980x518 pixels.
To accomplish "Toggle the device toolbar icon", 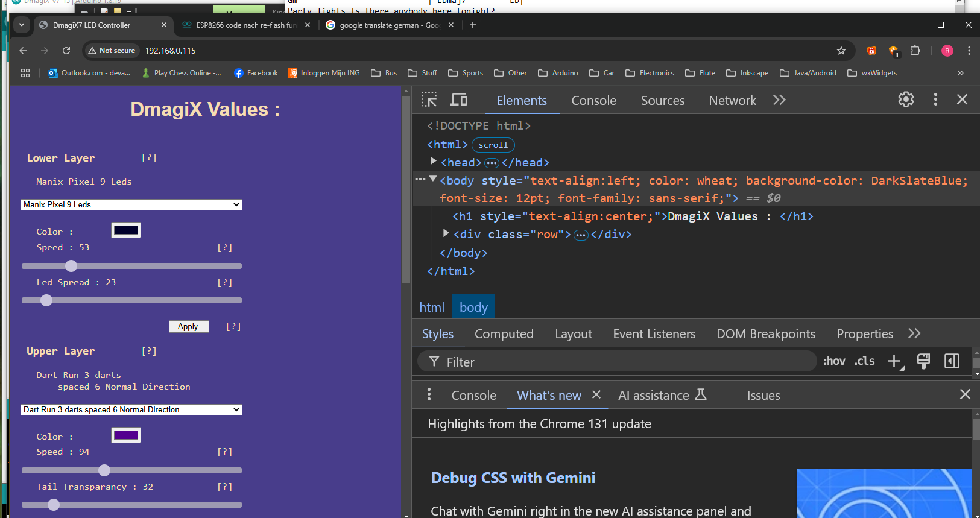I will click(460, 100).
